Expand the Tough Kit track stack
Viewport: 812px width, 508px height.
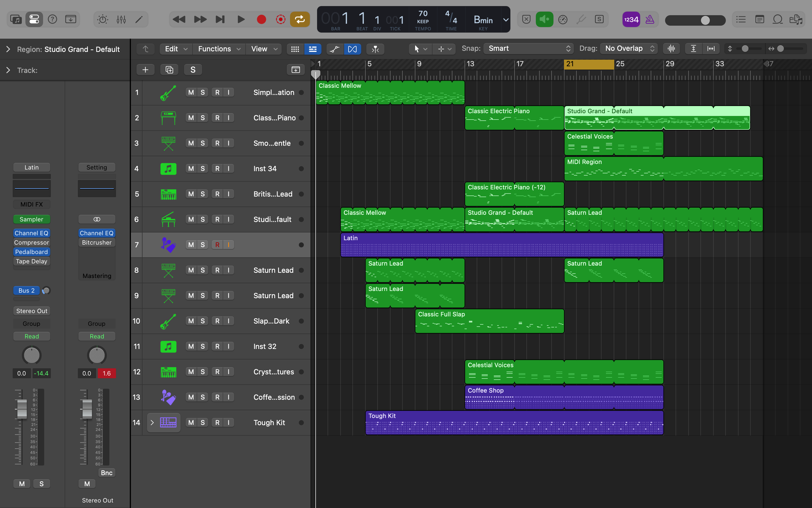[x=152, y=422]
